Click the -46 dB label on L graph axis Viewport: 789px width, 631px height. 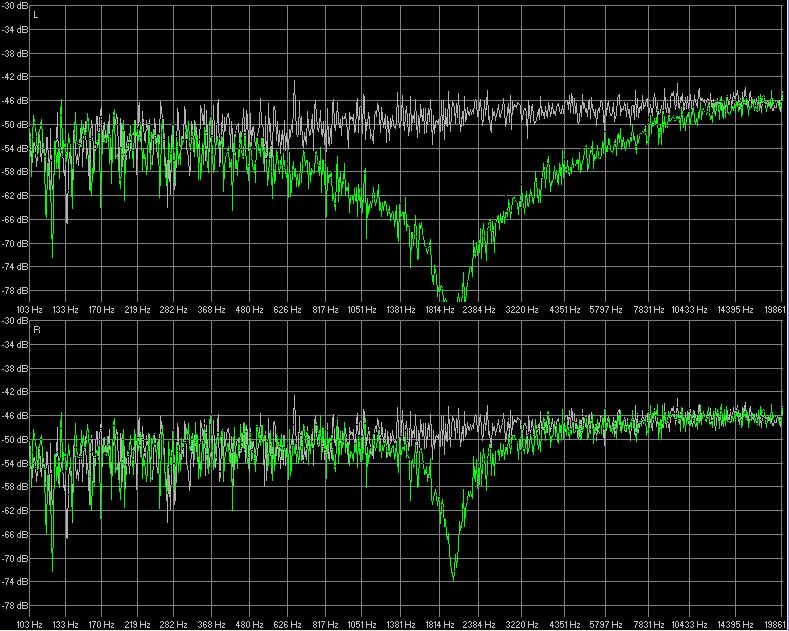point(15,101)
